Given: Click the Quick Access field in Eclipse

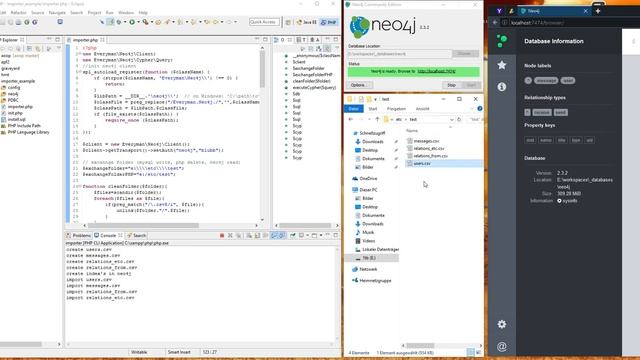Looking at the screenshot, I should click(x=264, y=22).
